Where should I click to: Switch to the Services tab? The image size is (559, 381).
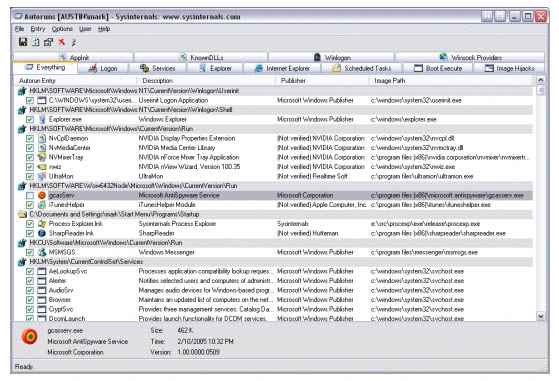157,68
